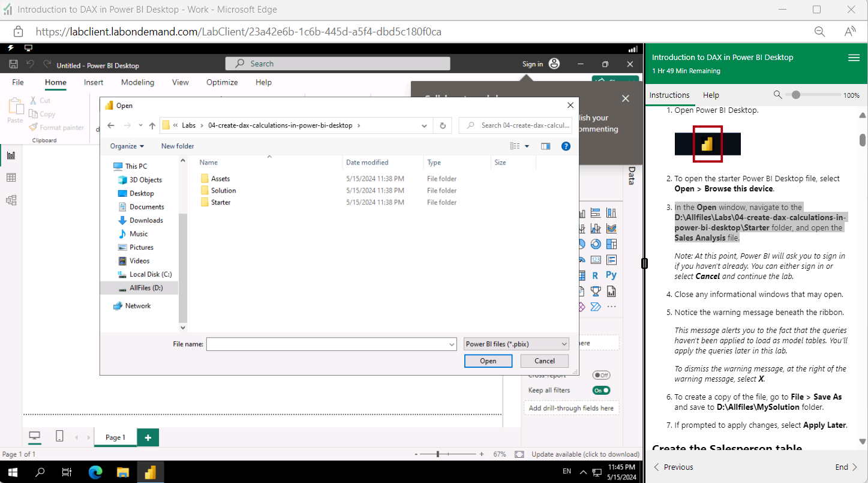Open the Organize dropdown menu
Screen dimensions: 868x483
point(127,146)
